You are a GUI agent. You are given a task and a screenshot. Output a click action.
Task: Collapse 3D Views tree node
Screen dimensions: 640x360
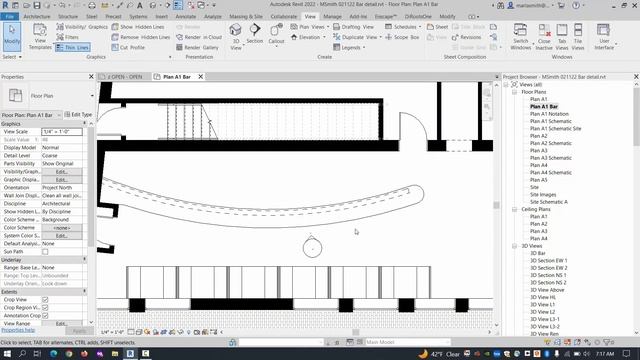tap(514, 246)
